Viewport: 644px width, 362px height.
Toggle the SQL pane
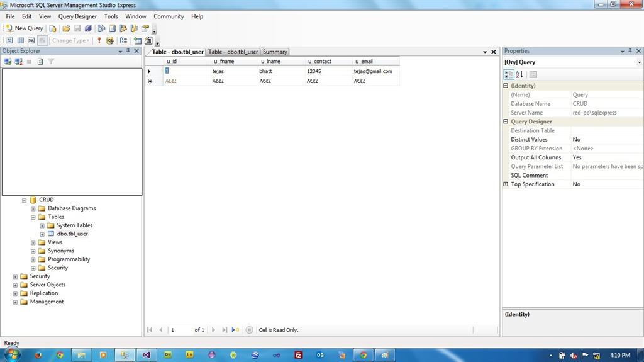click(x=31, y=40)
